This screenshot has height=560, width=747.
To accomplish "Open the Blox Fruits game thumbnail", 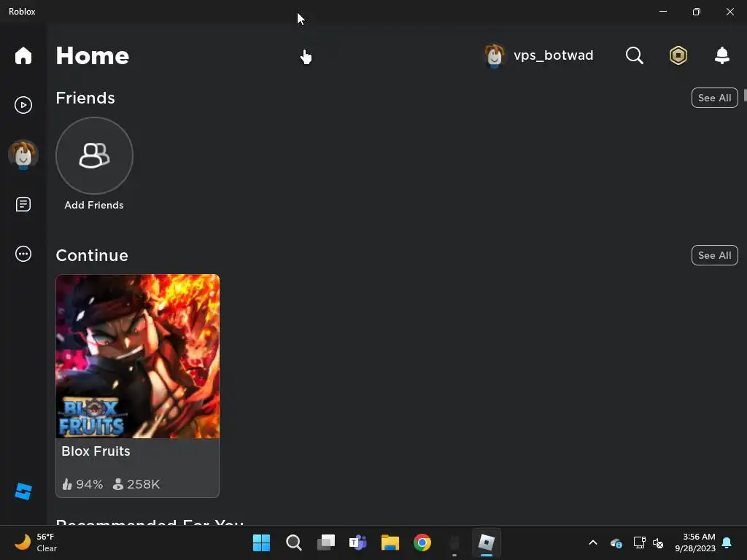I will pos(138,356).
